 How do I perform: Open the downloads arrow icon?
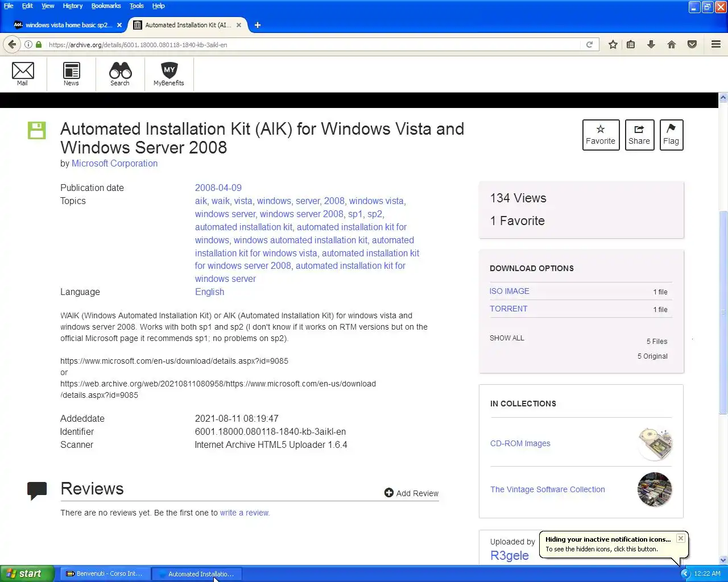click(x=651, y=44)
